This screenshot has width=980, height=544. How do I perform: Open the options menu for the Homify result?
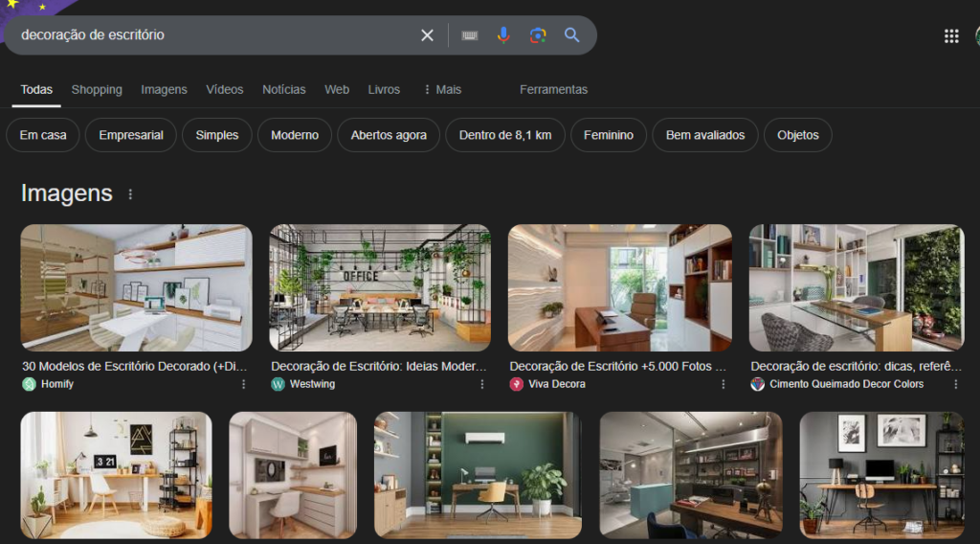point(244,385)
